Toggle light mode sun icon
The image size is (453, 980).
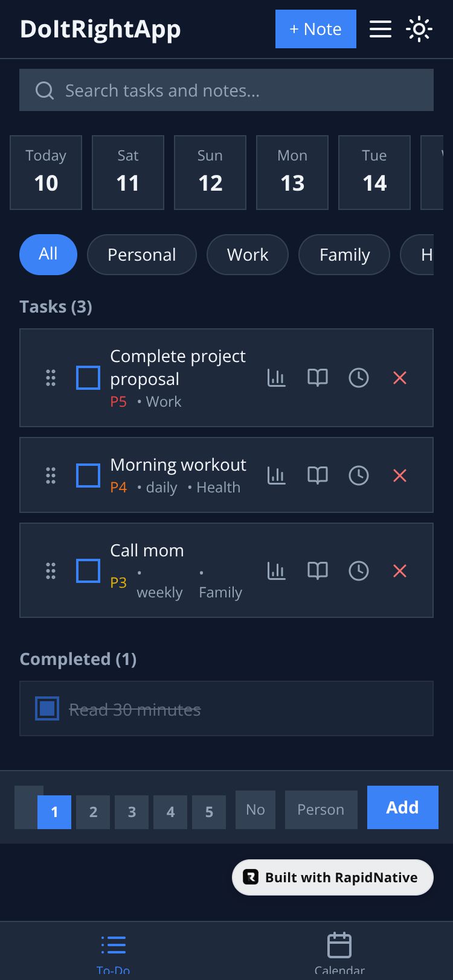pyautogui.click(x=419, y=29)
